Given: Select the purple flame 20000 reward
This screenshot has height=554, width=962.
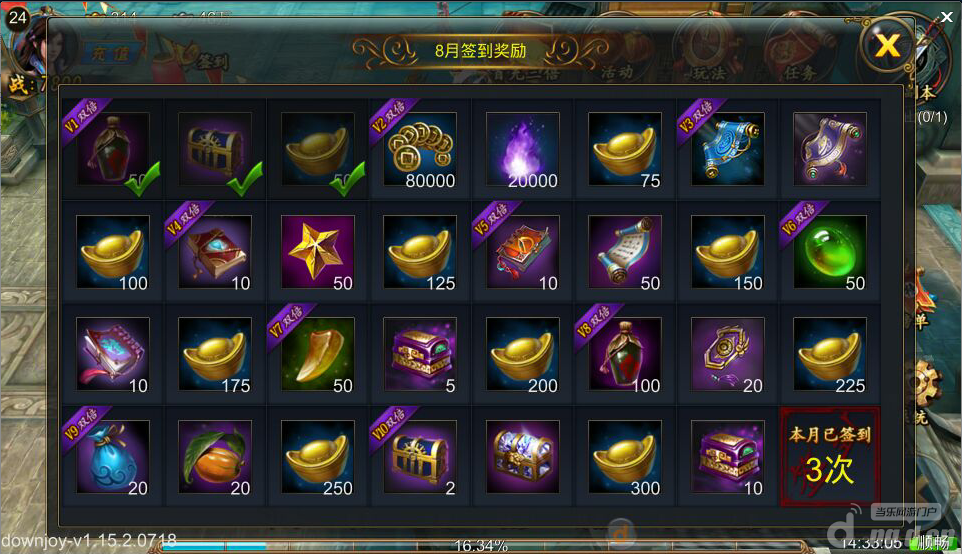Looking at the screenshot, I should click(523, 149).
